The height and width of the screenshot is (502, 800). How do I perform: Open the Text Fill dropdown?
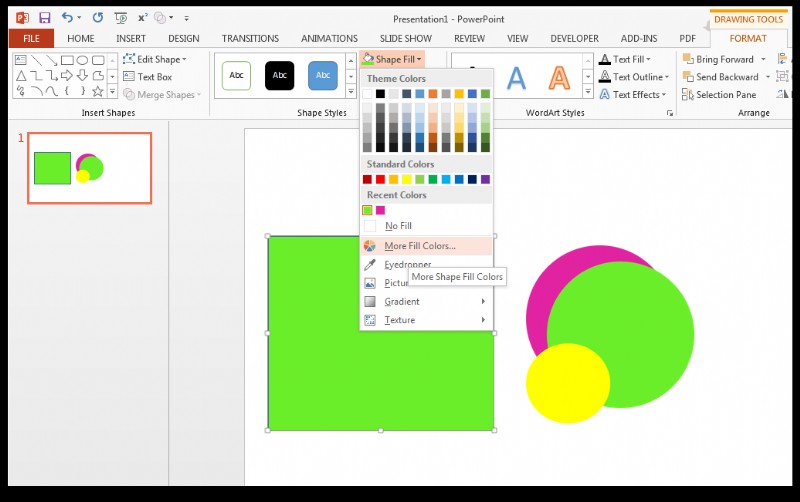click(x=648, y=60)
